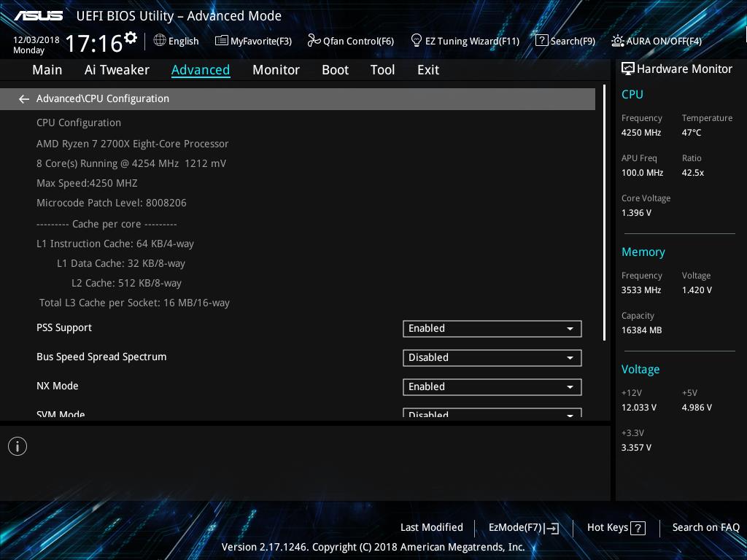Click the AURA light icon

617,41
